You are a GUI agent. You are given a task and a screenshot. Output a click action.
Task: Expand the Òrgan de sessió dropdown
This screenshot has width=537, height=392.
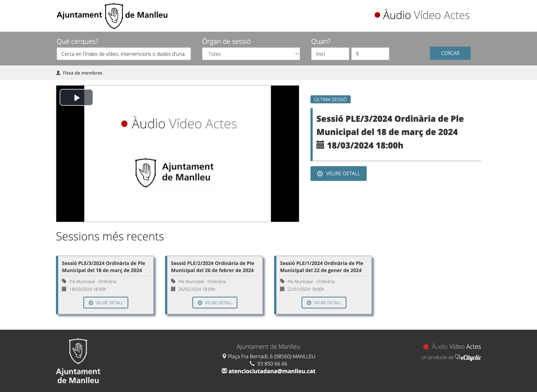(251, 54)
